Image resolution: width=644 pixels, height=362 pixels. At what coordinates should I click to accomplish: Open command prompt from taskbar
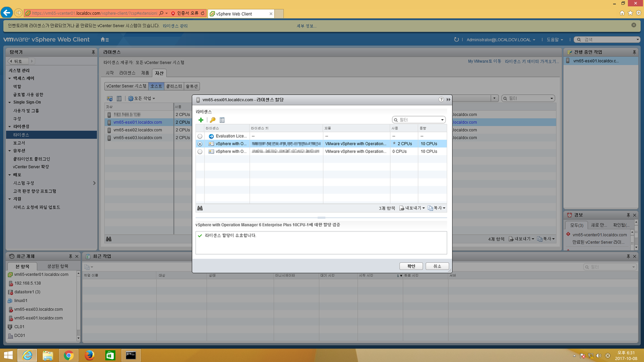[131, 355]
